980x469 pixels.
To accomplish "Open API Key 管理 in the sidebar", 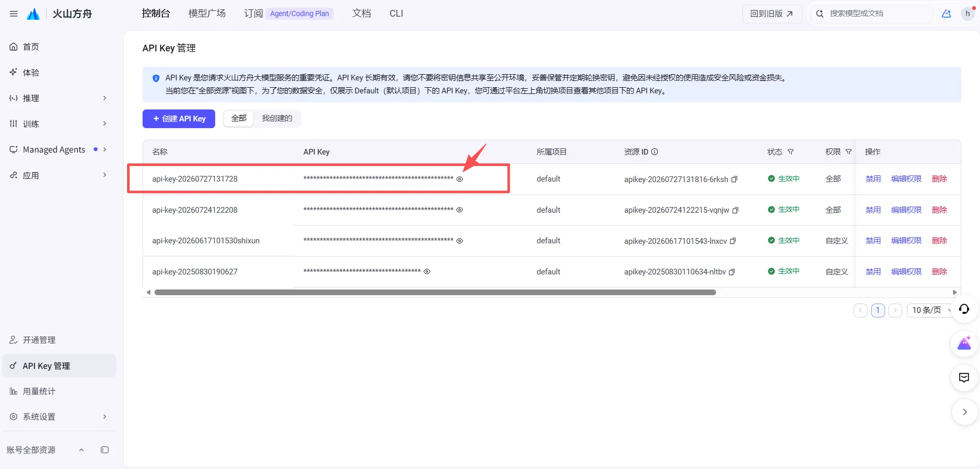I will 59,366.
